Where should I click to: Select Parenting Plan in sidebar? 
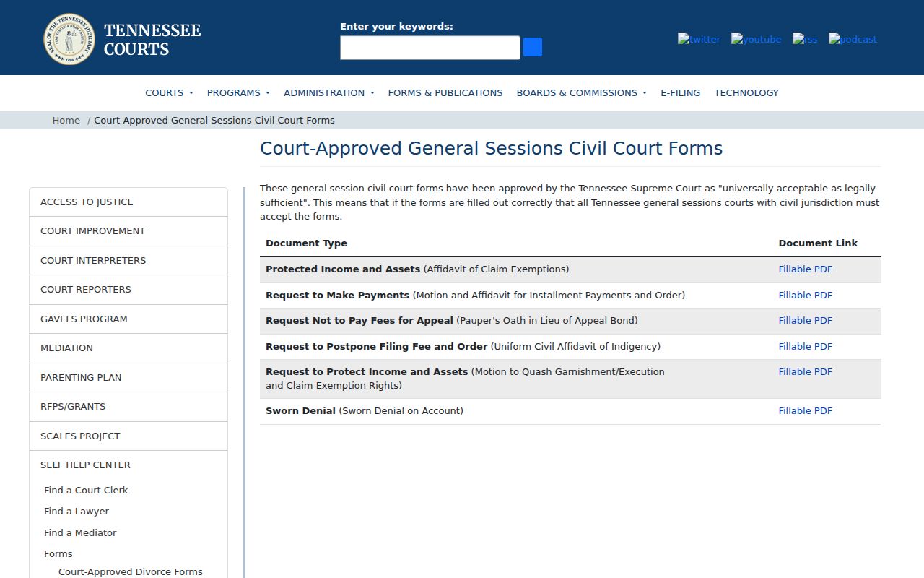pyautogui.click(x=128, y=377)
